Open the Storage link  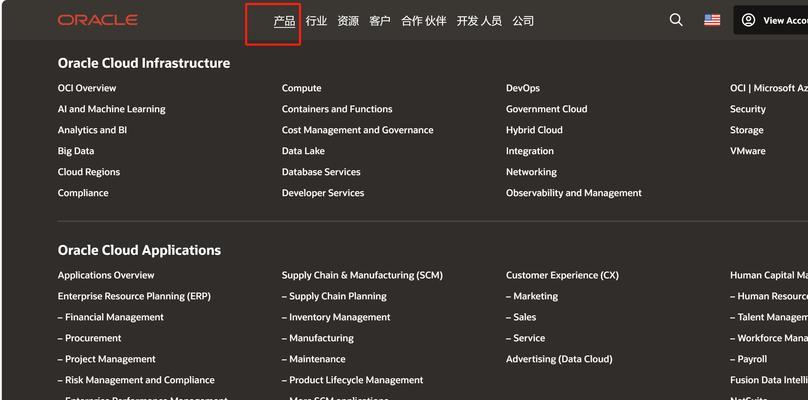pos(747,130)
